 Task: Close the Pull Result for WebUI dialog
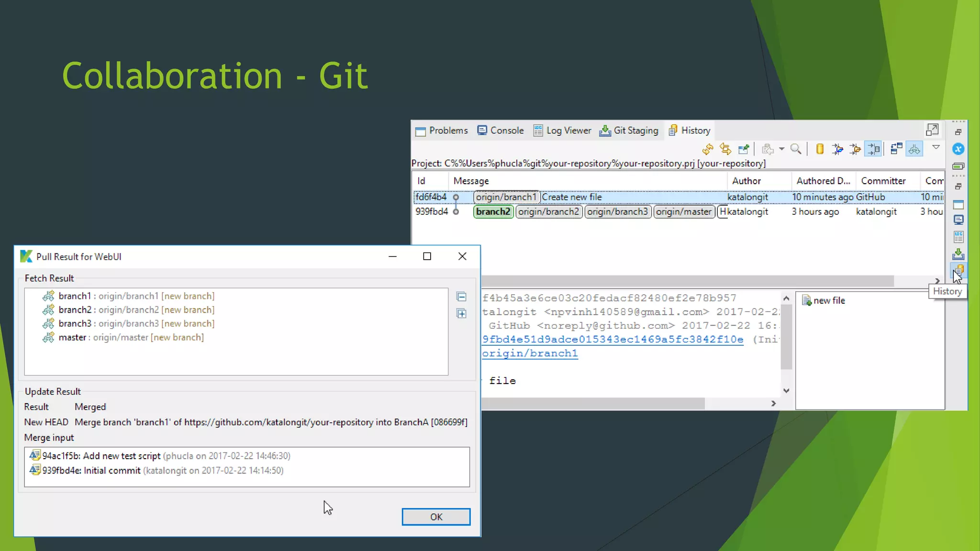tap(462, 256)
